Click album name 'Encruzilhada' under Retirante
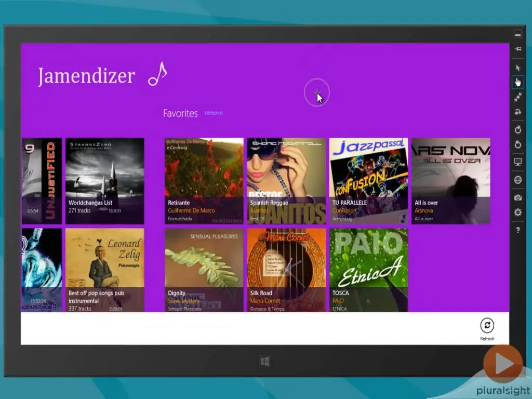Image resolution: width=532 pixels, height=399 pixels. click(180, 219)
